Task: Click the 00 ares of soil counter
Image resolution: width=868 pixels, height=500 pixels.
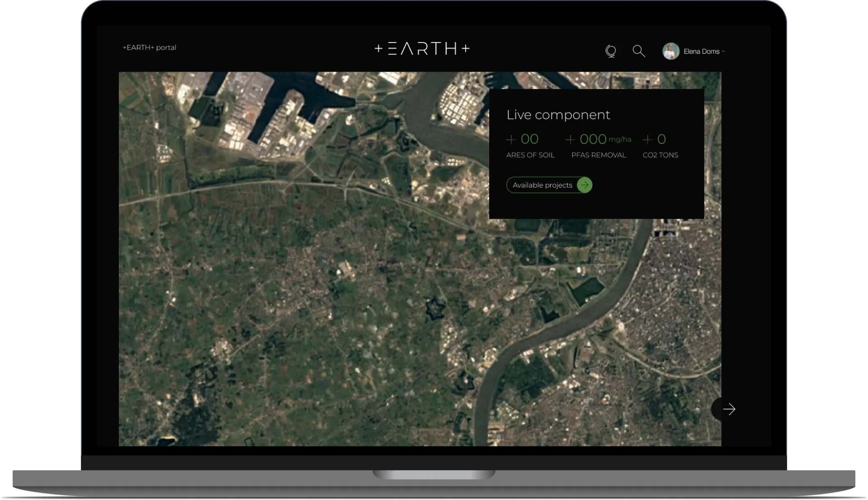Action: (x=529, y=139)
